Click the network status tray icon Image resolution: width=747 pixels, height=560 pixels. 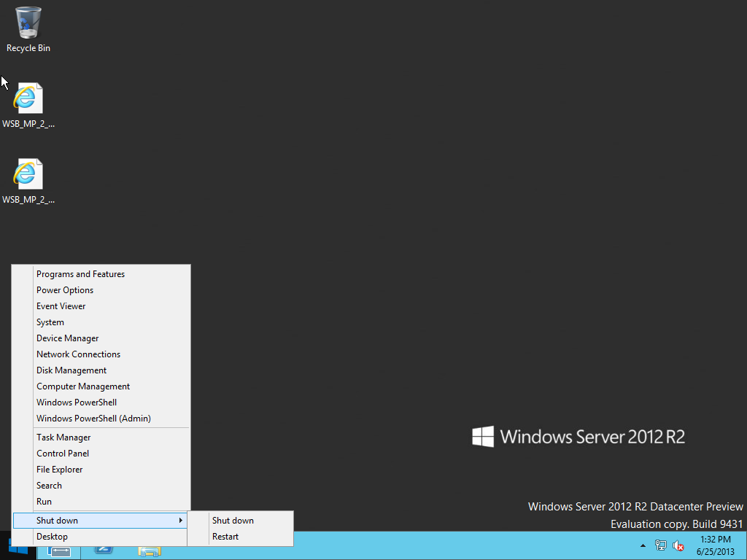tap(660, 545)
